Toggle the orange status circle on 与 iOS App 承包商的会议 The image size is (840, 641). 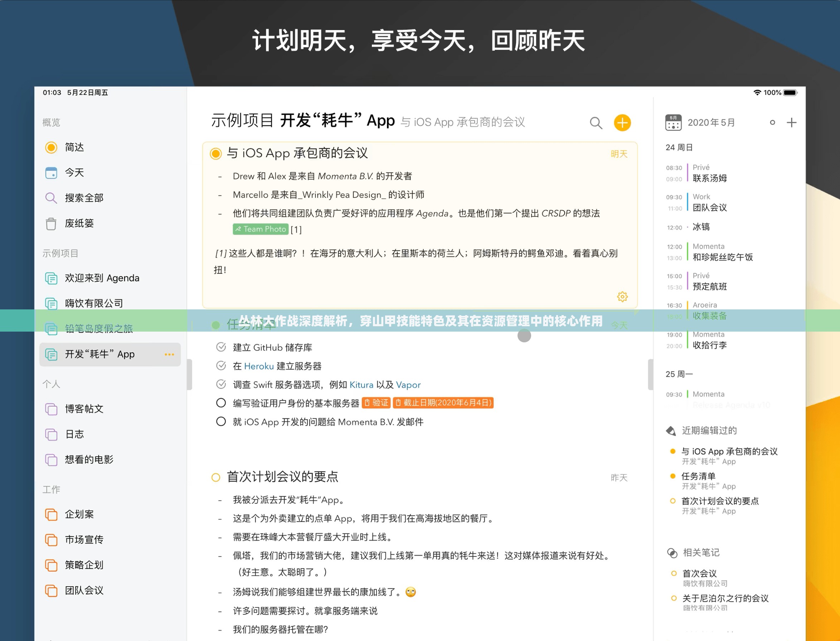tap(216, 154)
